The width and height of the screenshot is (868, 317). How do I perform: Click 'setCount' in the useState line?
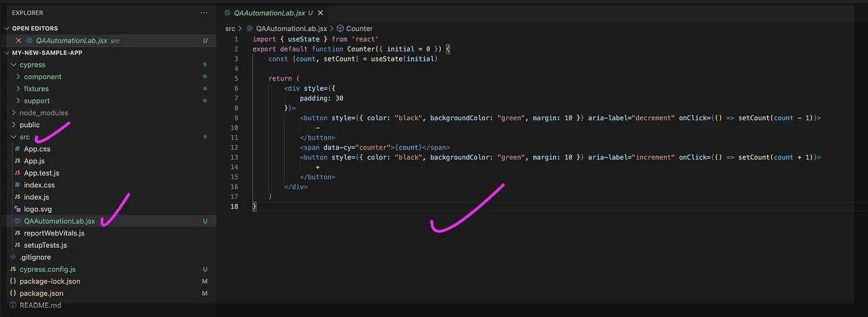tap(339, 59)
